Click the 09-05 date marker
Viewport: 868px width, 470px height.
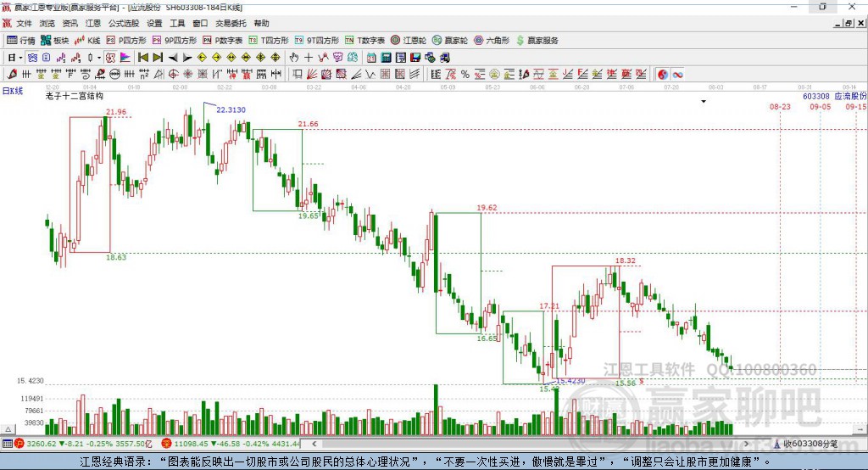coord(821,106)
